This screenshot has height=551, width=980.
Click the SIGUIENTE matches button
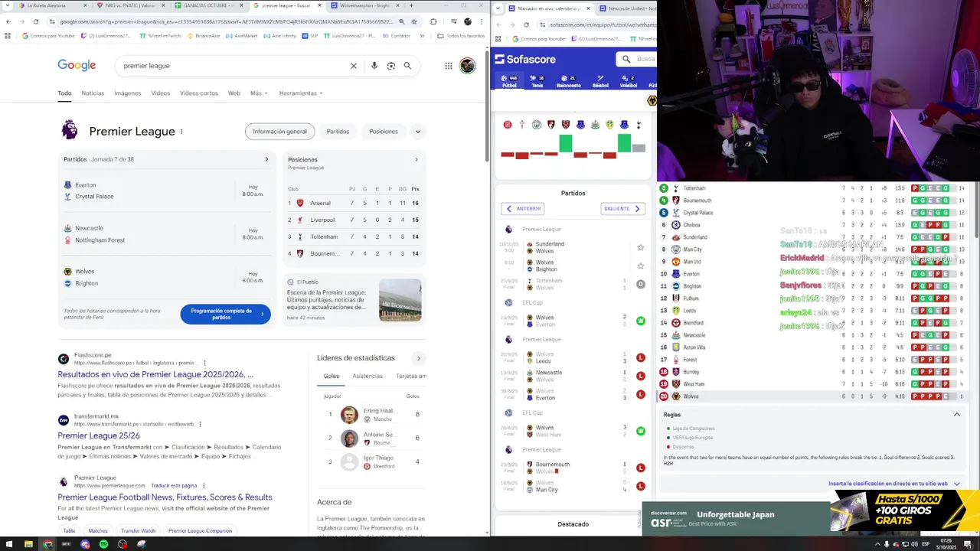click(x=622, y=208)
